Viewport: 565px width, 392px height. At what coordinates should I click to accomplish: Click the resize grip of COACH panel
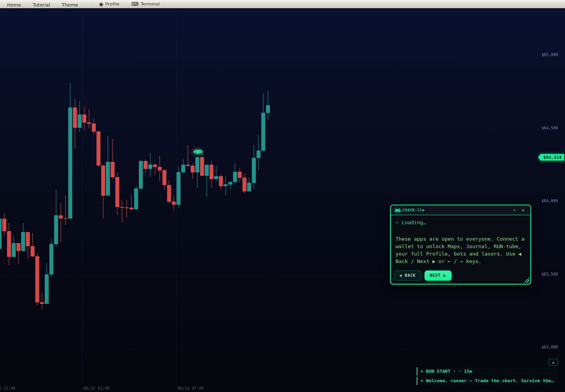pyautogui.click(x=527, y=280)
